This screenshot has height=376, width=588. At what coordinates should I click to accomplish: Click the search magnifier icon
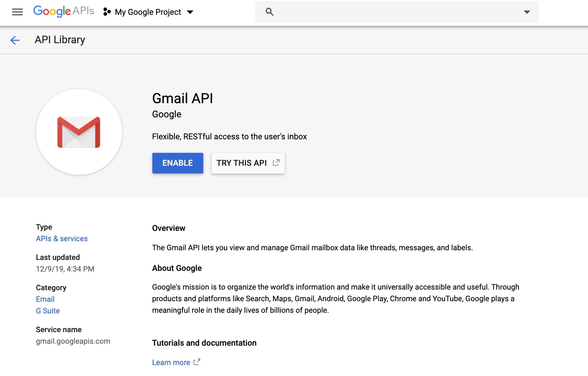[x=269, y=12]
